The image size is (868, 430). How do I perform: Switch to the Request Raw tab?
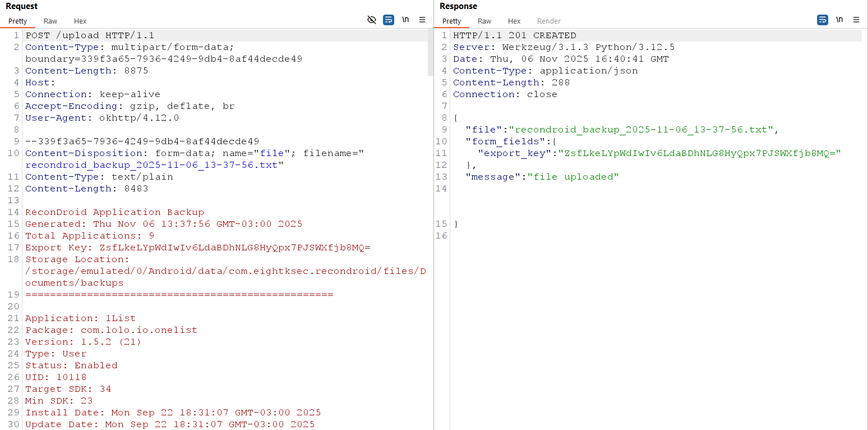click(x=50, y=21)
